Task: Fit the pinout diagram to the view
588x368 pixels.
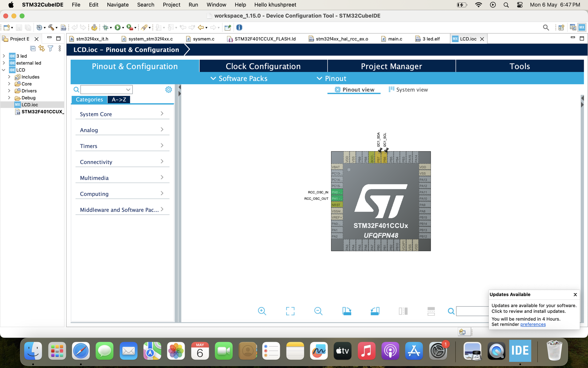Action: click(290, 311)
